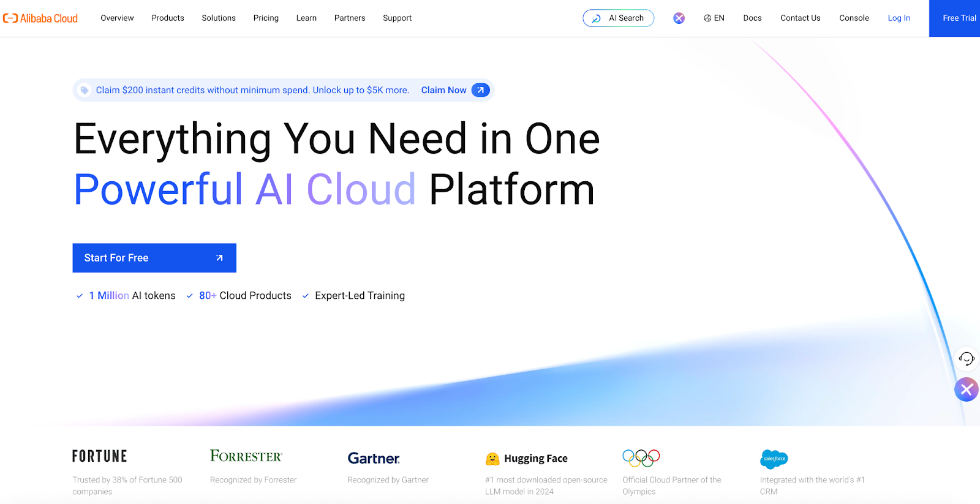This screenshot has height=504, width=980.
Task: Click the checkmark beside 80+ Cloud Products
Action: click(x=190, y=296)
